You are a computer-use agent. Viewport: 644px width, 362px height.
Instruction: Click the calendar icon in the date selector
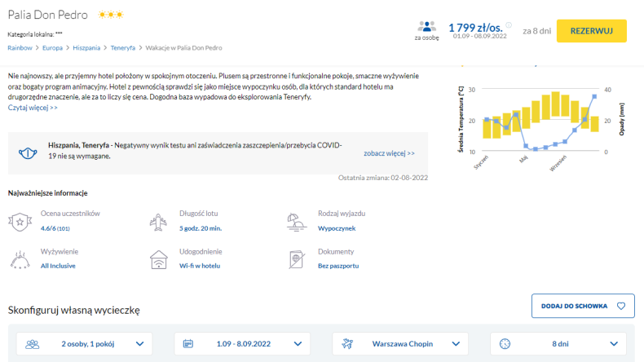coord(188,343)
